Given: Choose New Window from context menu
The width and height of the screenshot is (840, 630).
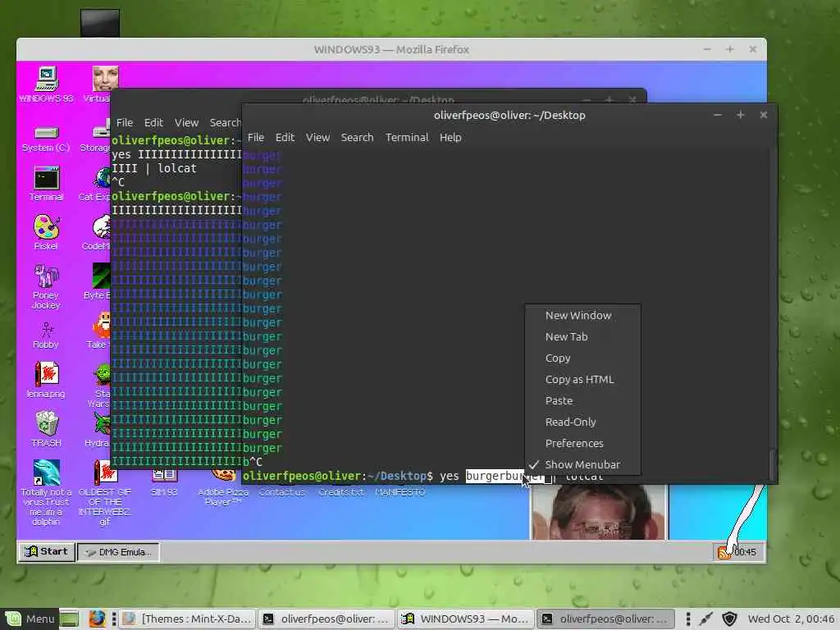Looking at the screenshot, I should coord(582,316).
